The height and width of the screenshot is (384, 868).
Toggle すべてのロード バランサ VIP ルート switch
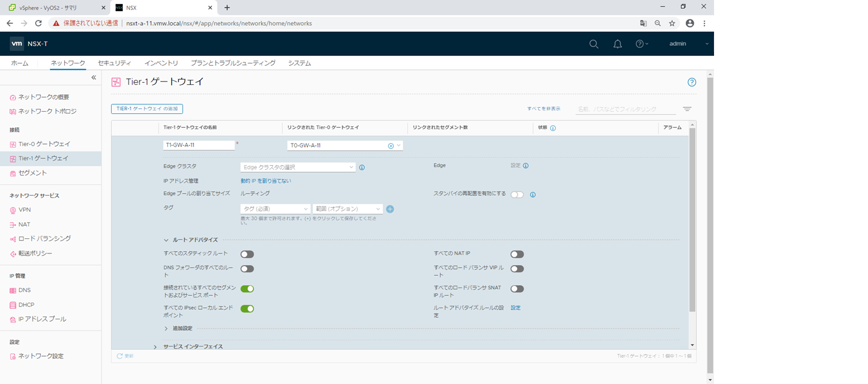pyautogui.click(x=517, y=269)
